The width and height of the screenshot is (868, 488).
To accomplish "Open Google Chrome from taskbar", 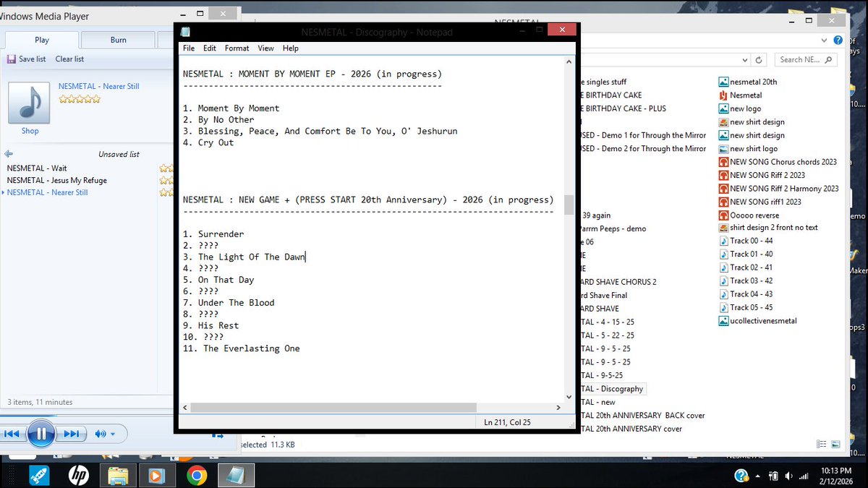I will pos(197,475).
